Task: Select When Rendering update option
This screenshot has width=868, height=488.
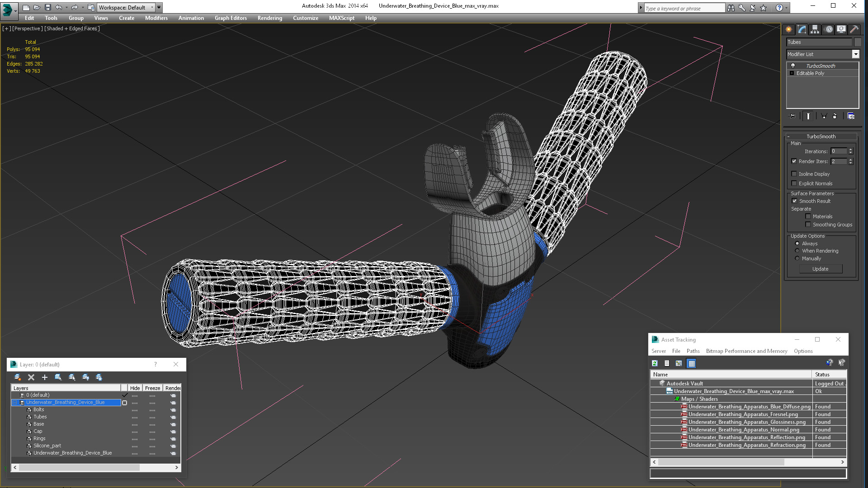Action: (x=797, y=251)
